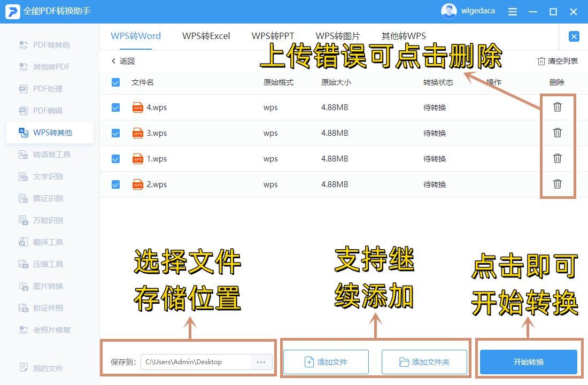Image resolution: width=588 pixels, height=385 pixels.
Task: Uncheck the 3.wps row checkbox
Action: [115, 133]
